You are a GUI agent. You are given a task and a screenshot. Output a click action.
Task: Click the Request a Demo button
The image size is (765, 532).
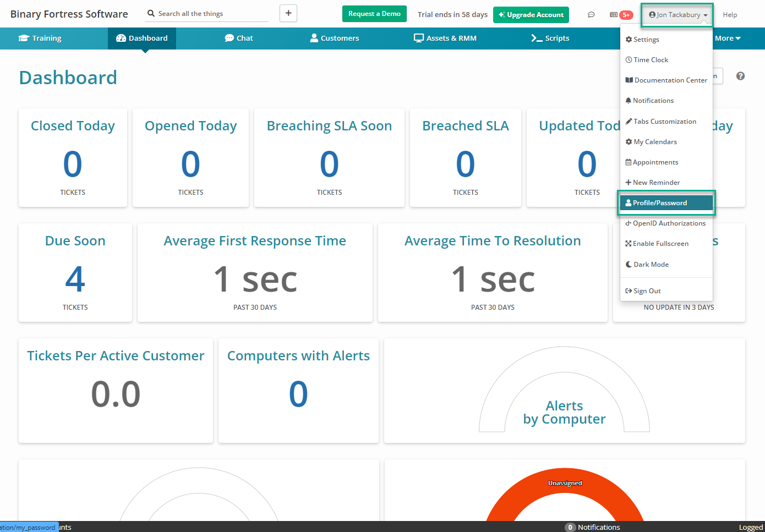pyautogui.click(x=374, y=14)
